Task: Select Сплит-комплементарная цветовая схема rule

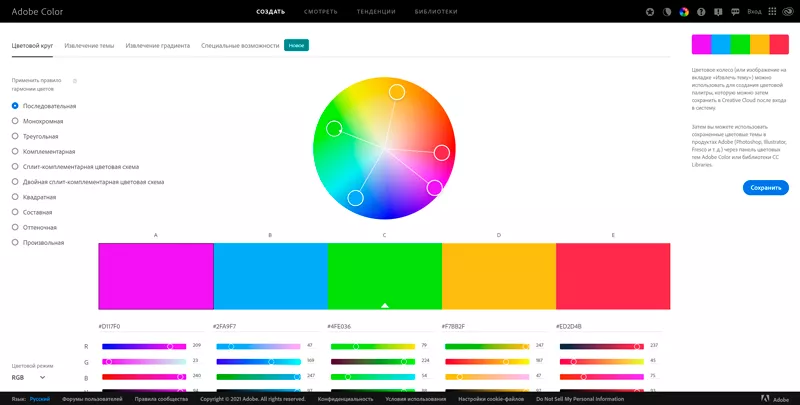Action: pyautogui.click(x=75, y=167)
